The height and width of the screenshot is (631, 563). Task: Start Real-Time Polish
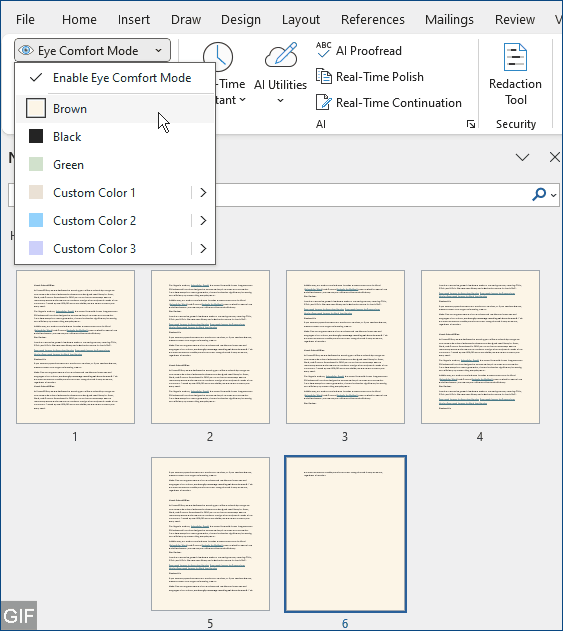(369, 76)
